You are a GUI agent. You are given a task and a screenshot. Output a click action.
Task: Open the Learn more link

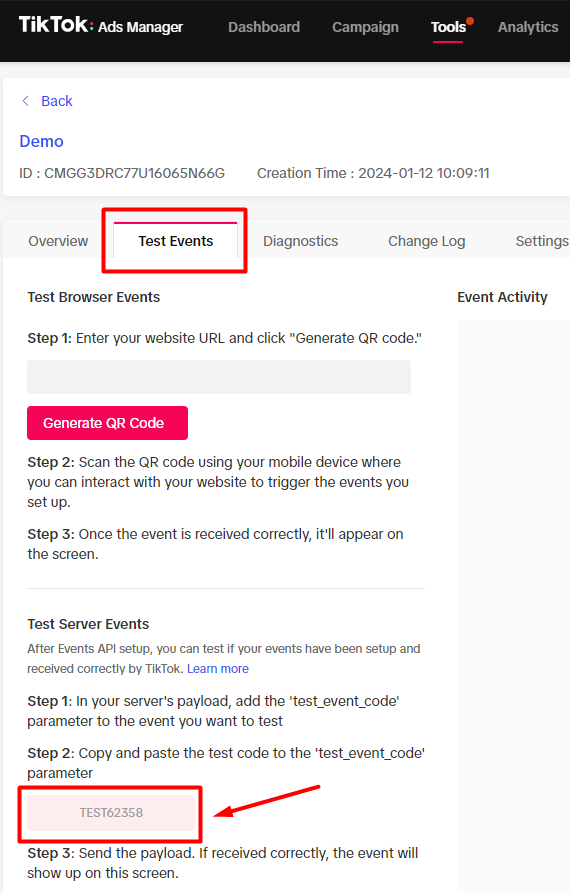click(218, 668)
